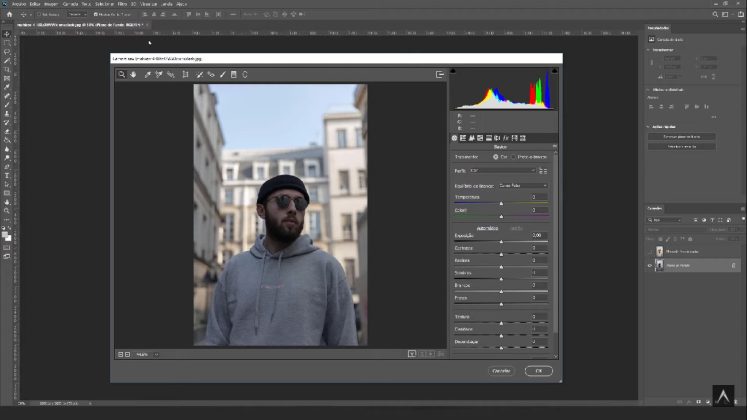Toggle visibility of the upper layer
Viewport: 747px width, 420px height.
coord(649,251)
